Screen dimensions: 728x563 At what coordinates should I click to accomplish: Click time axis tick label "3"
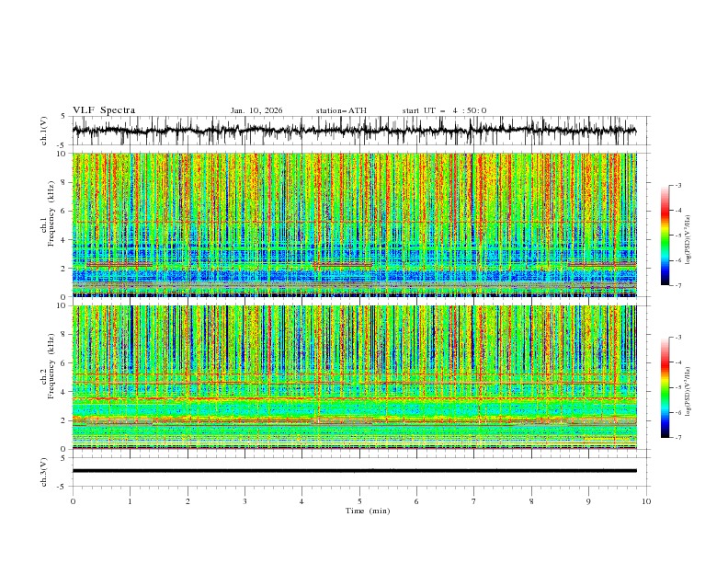(245, 501)
